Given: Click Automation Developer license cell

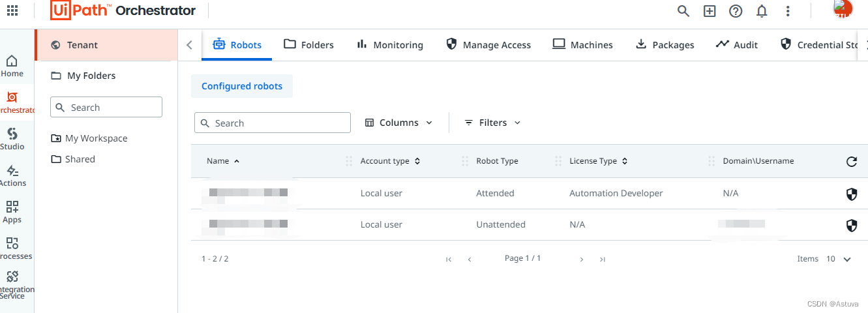Looking at the screenshot, I should tap(616, 193).
